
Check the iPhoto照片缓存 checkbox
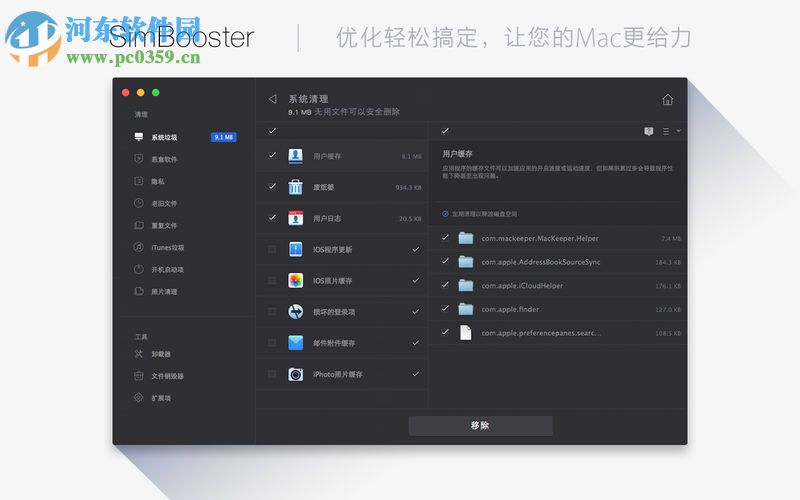[x=272, y=374]
